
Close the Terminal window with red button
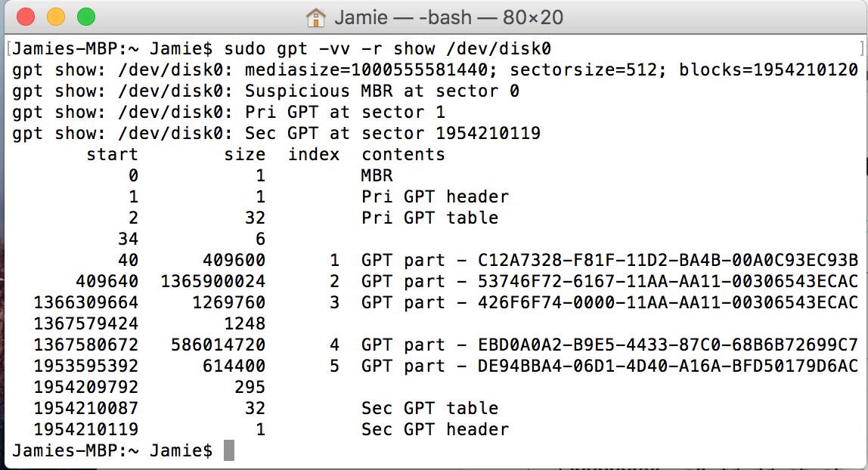pos(25,17)
